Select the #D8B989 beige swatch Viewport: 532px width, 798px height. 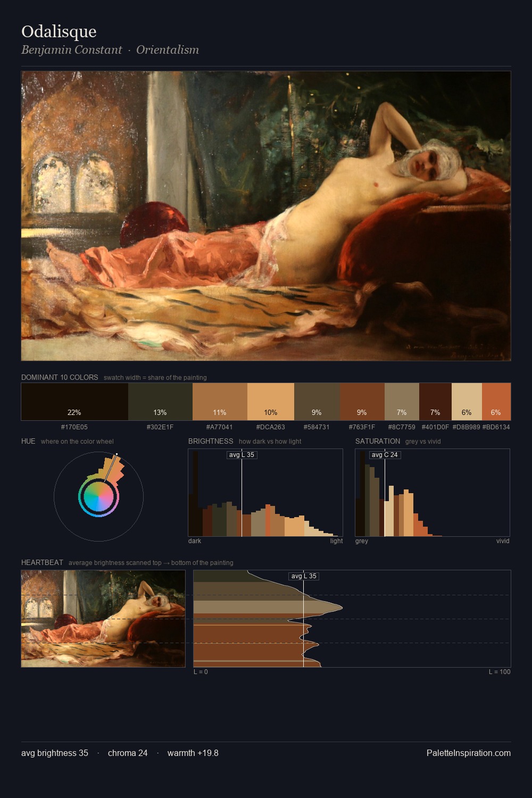point(467,402)
